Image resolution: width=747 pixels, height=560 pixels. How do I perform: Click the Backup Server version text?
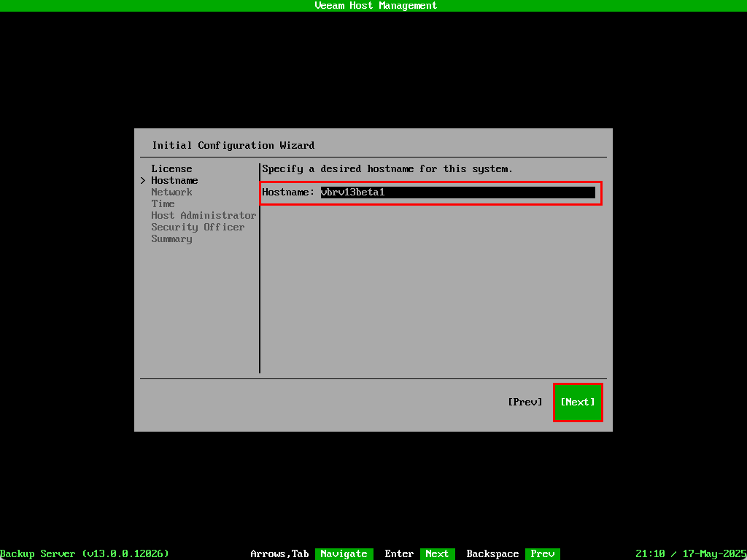[x=85, y=553]
